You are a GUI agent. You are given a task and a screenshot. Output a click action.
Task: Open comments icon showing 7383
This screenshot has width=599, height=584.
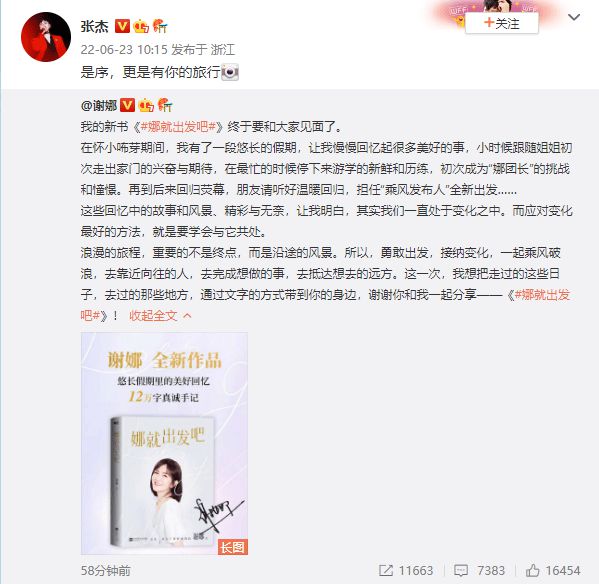[x=461, y=571]
